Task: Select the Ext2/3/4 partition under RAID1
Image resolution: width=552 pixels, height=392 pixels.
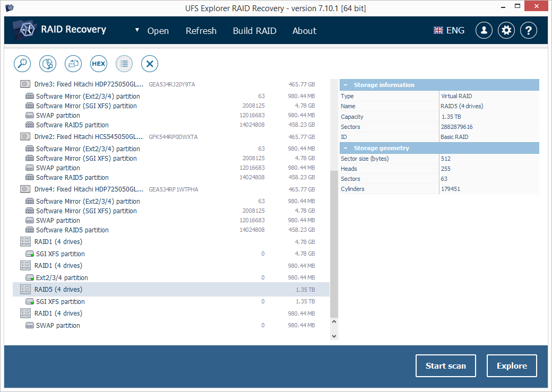Action: coord(62,277)
